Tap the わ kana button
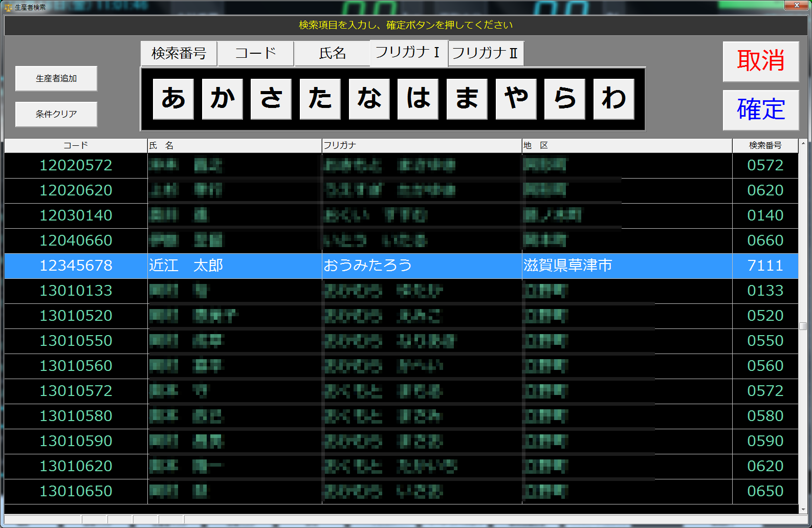 click(614, 99)
